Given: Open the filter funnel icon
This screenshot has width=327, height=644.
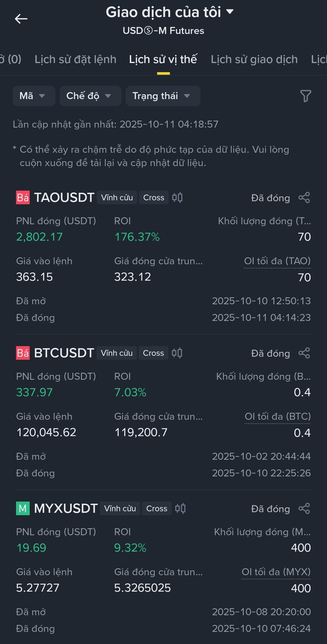Looking at the screenshot, I should pos(306,96).
